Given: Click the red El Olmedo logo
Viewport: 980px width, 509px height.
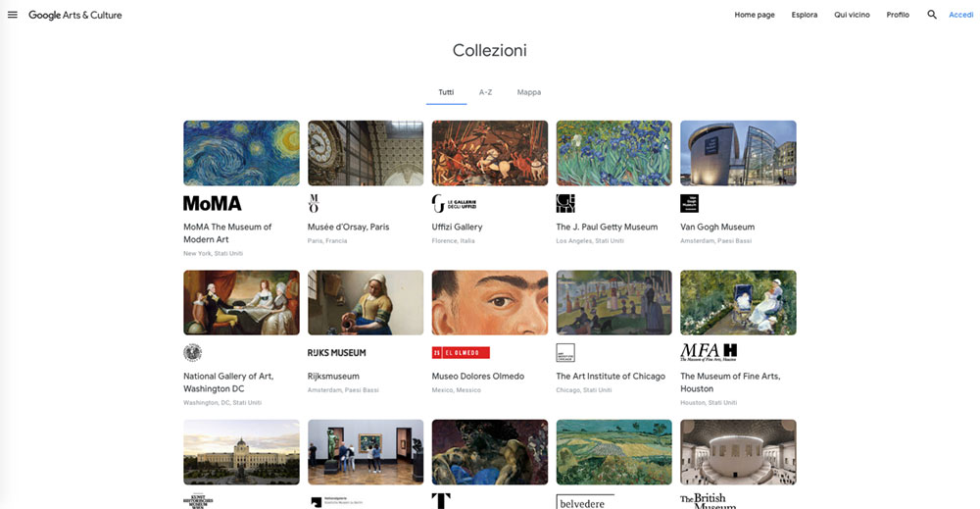Looking at the screenshot, I should pyautogui.click(x=461, y=353).
